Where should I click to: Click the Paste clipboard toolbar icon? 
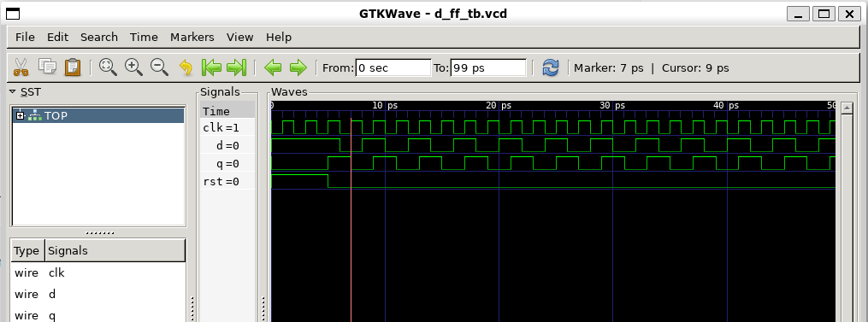(x=73, y=67)
